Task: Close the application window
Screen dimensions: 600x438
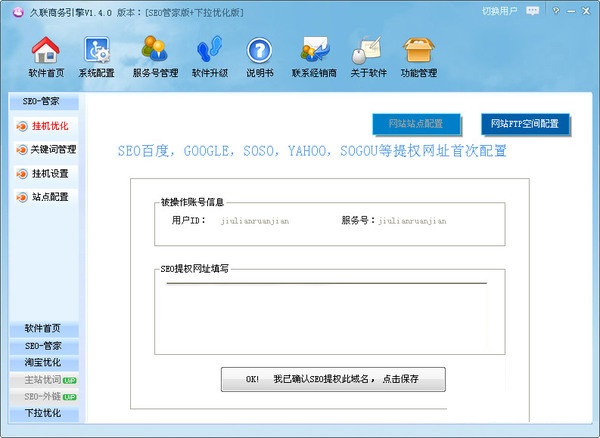Action: click(586, 11)
